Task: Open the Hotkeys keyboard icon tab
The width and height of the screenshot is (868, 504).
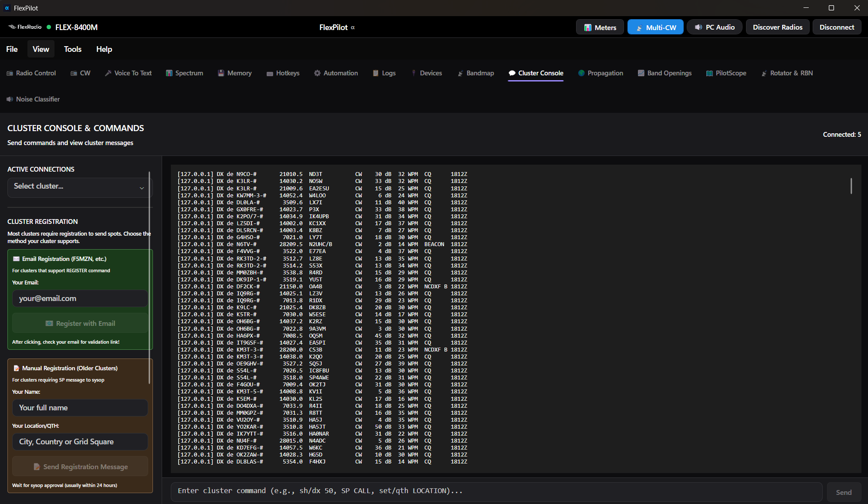Action: 270,73
